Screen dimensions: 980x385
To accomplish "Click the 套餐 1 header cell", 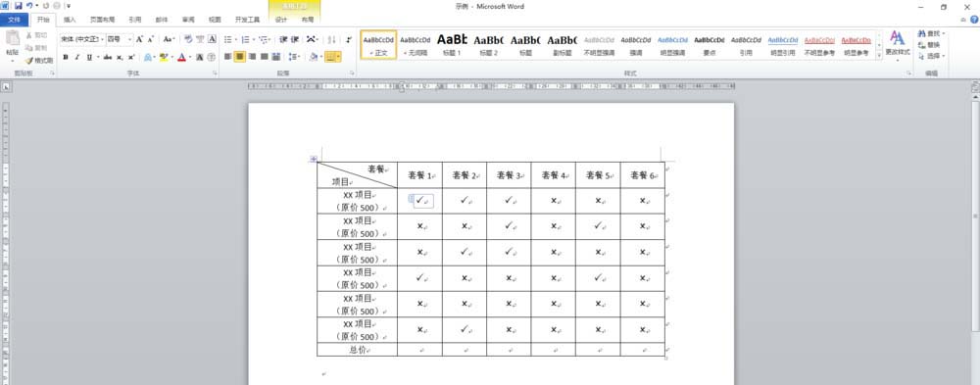I will point(420,175).
